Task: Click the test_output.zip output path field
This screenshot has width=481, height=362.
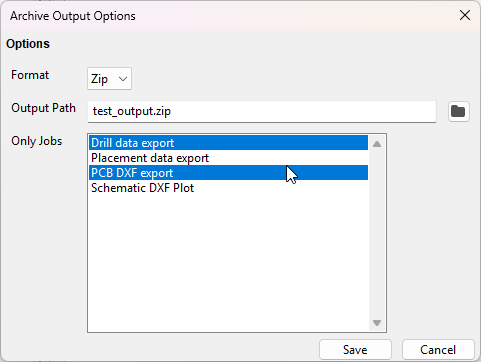Action: click(x=262, y=111)
